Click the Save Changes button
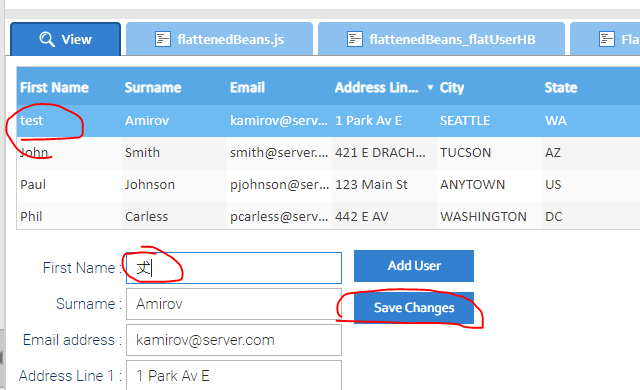The image size is (640, 390). pyautogui.click(x=414, y=308)
